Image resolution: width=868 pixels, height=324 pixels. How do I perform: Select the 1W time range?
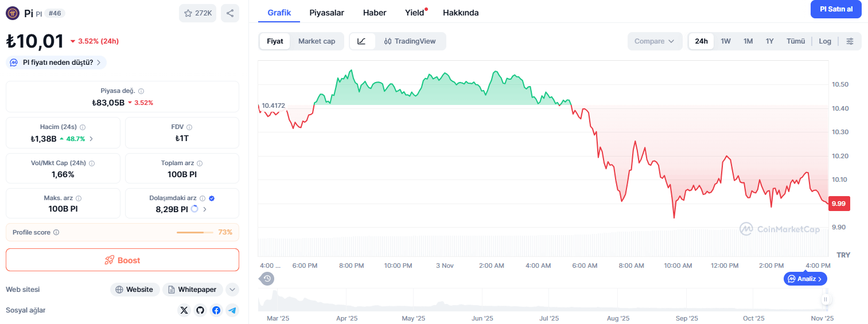click(x=726, y=41)
